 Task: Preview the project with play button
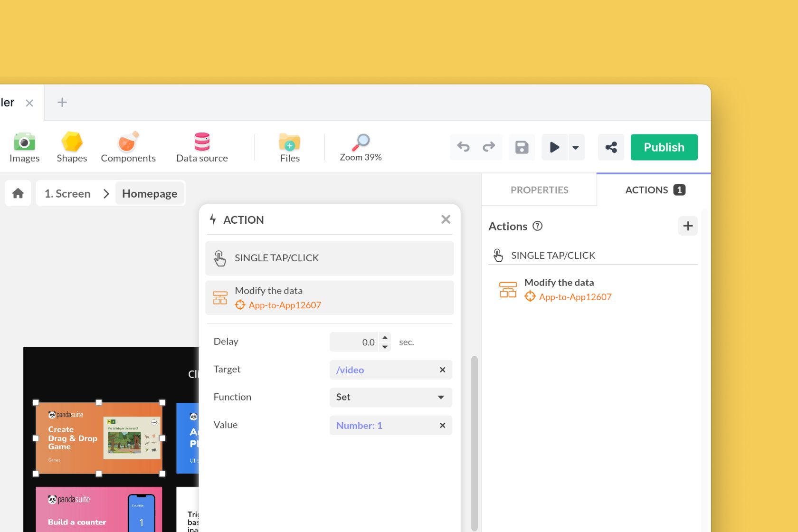click(x=554, y=147)
